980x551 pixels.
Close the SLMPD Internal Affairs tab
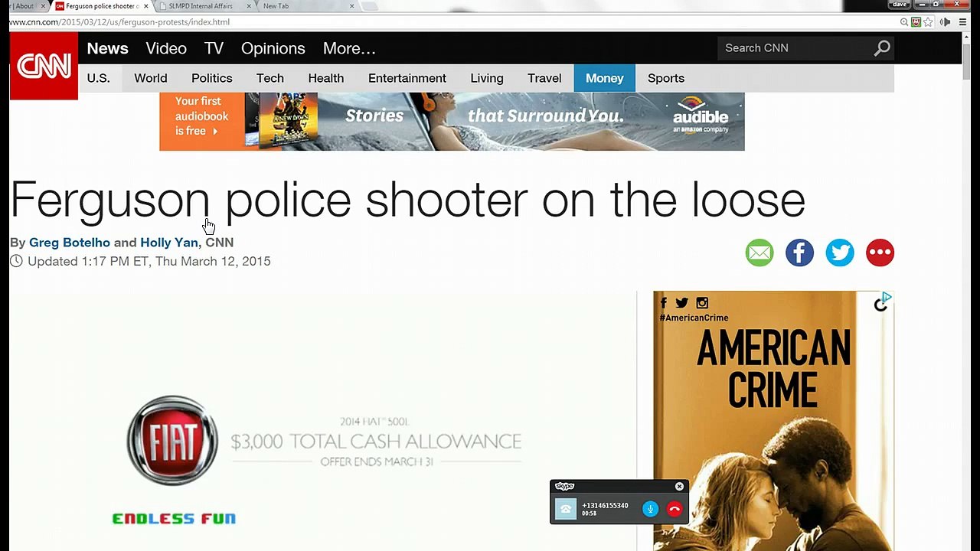[x=249, y=6]
